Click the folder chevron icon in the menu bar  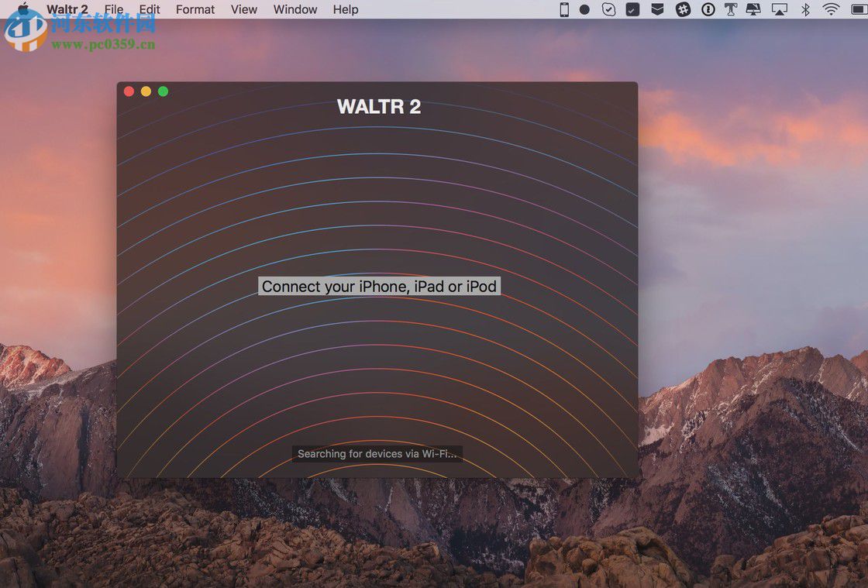pos(656,9)
